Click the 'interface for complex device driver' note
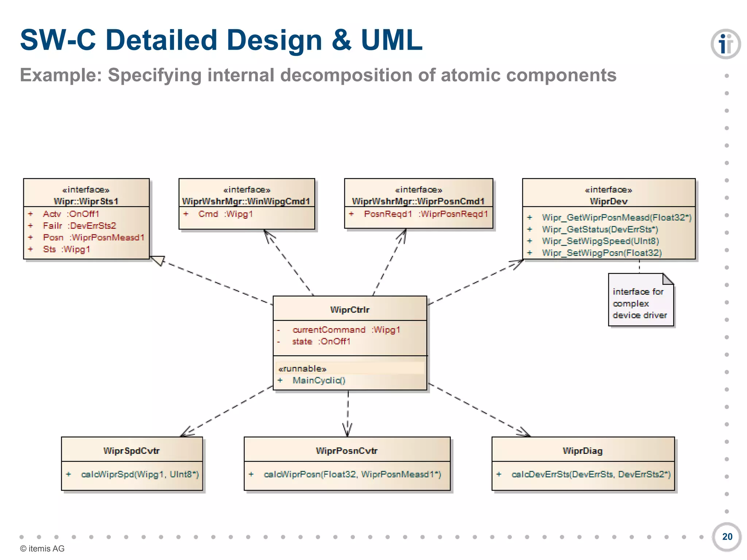This screenshot has width=747, height=560. [639, 303]
